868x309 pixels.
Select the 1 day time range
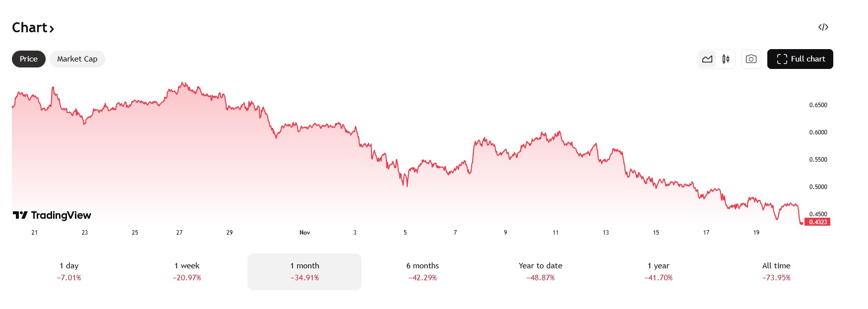[x=69, y=271]
